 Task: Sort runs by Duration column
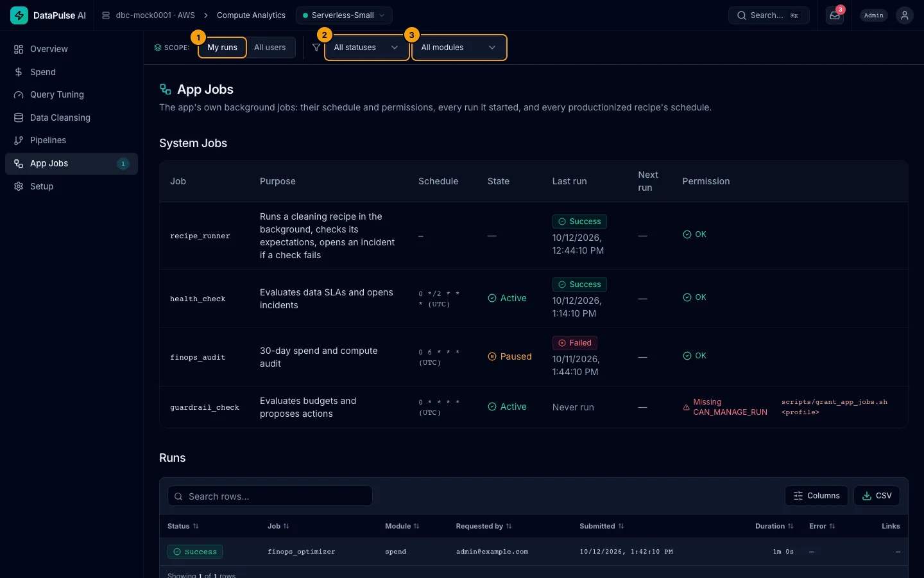coord(774,526)
